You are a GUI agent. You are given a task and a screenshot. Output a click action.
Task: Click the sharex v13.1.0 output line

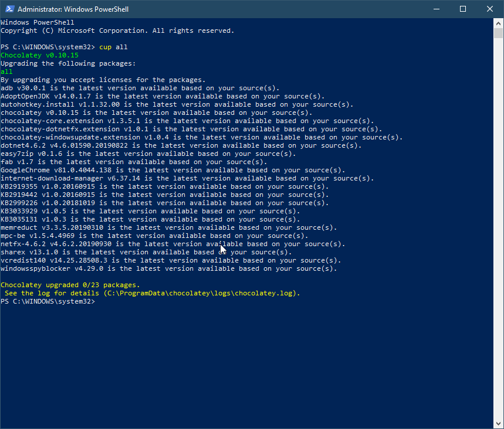pyautogui.click(x=146, y=252)
